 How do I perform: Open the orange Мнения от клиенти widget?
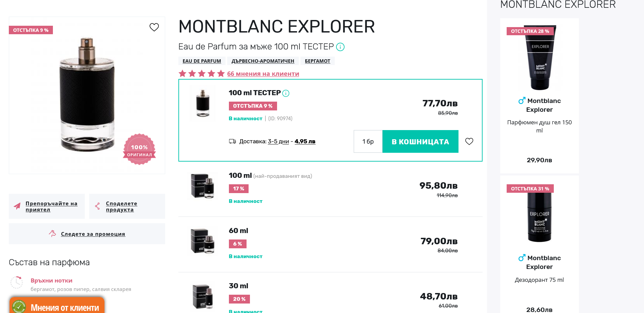(x=57, y=307)
